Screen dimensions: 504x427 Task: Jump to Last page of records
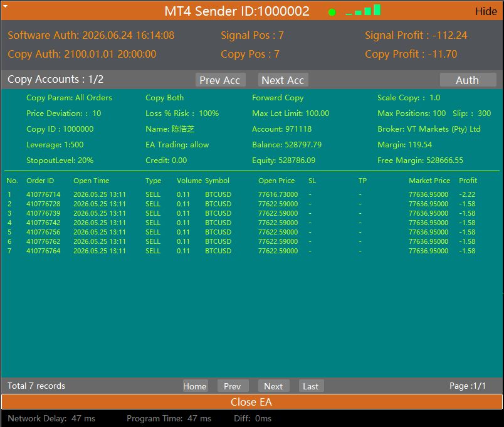click(311, 386)
